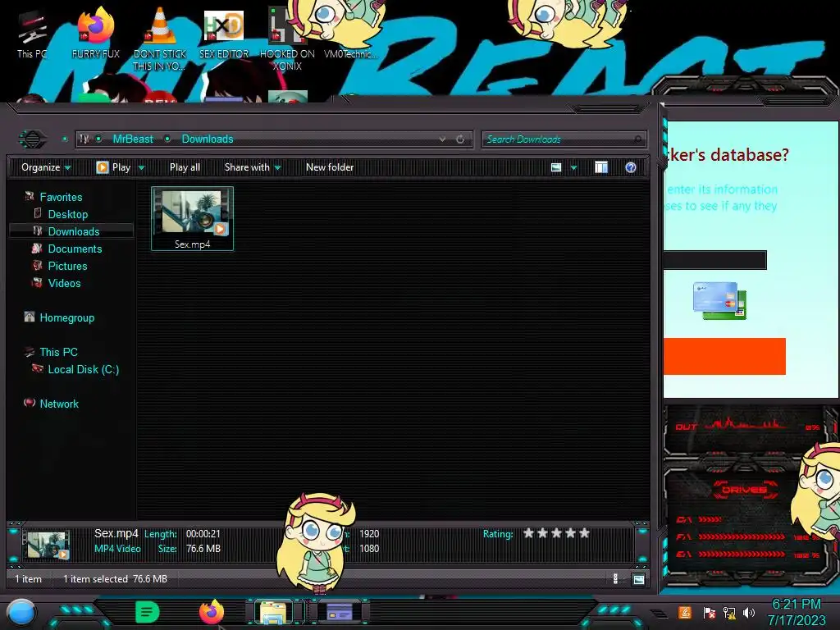Set the rating to one star
840x630 pixels.
click(x=529, y=533)
